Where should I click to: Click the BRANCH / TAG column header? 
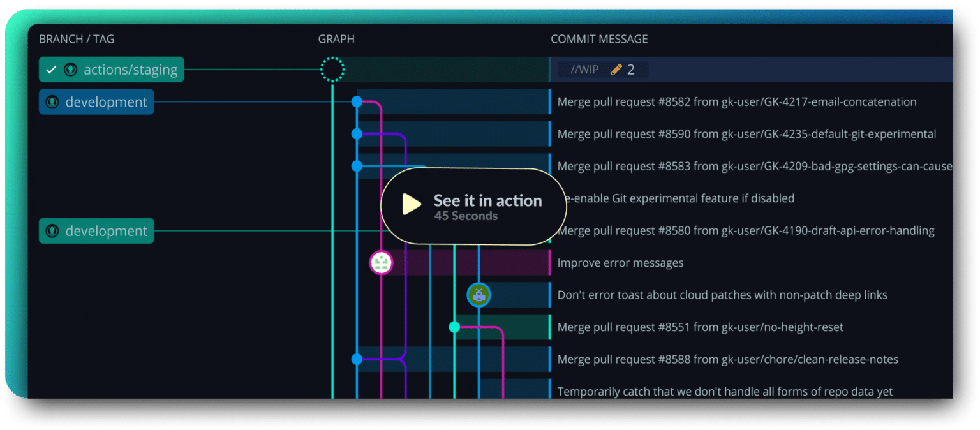[x=77, y=40]
